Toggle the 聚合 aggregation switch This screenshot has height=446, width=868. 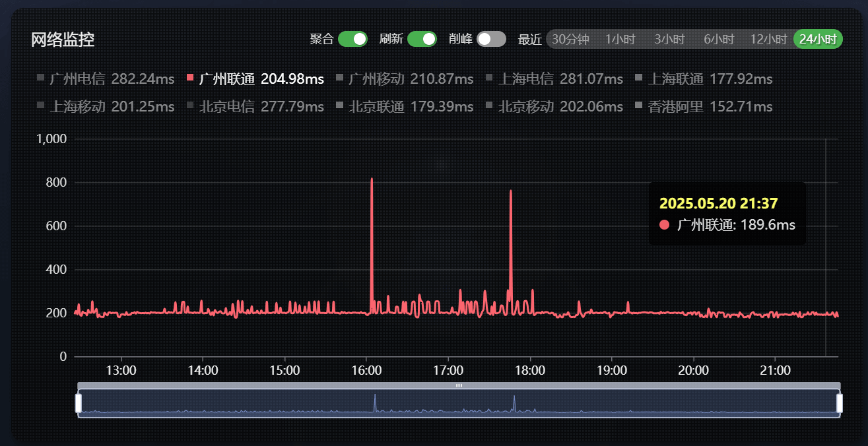click(x=352, y=39)
